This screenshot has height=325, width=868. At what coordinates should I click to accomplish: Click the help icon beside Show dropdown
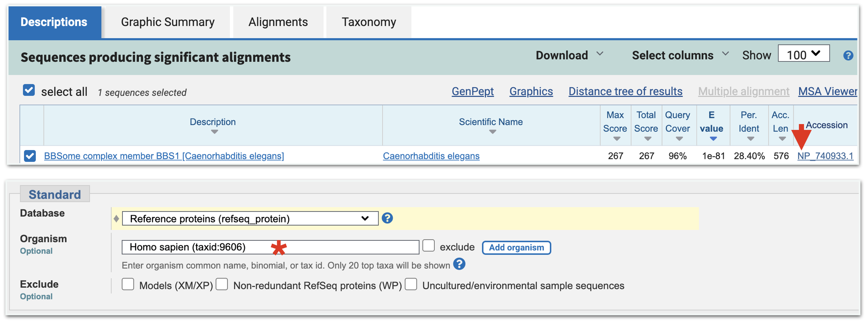848,56
